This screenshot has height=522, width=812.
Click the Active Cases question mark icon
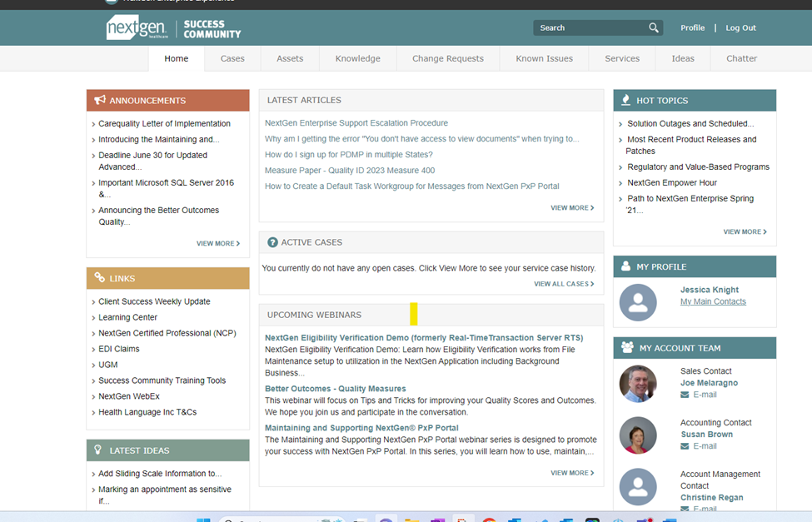coord(272,242)
